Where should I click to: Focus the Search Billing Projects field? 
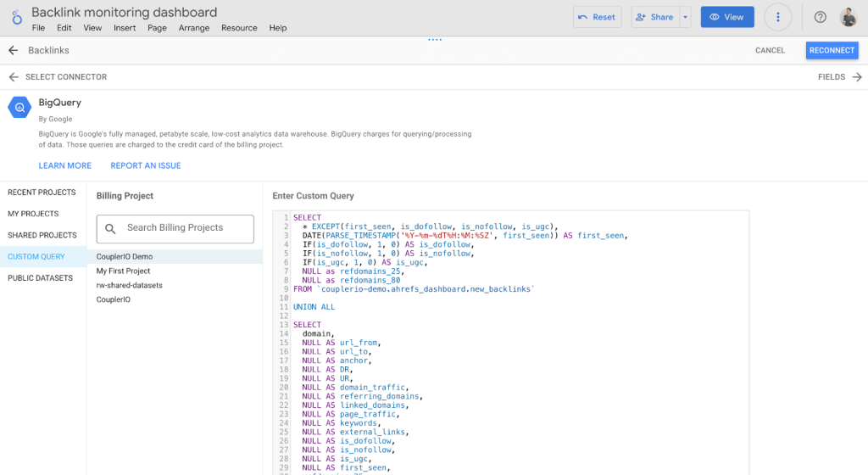pyautogui.click(x=175, y=229)
